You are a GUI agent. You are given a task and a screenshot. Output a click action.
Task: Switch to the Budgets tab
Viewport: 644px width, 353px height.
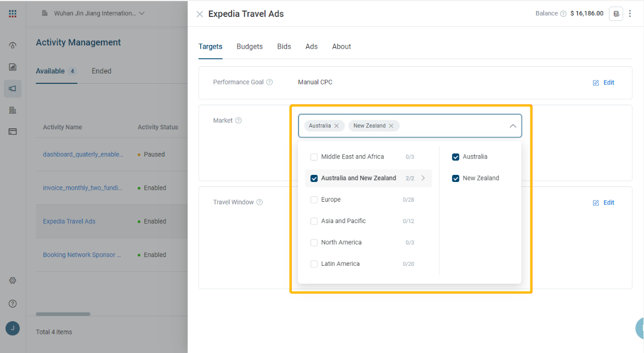point(250,47)
